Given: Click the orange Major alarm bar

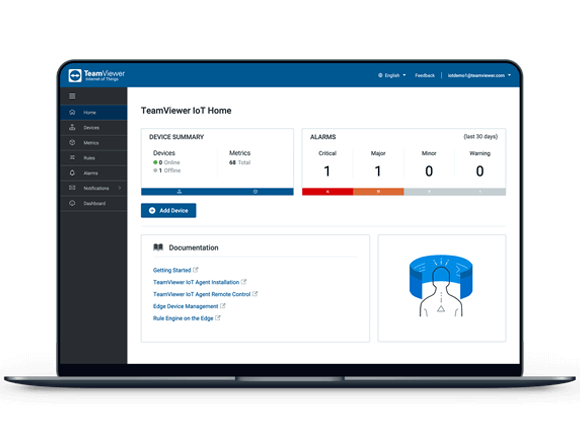Looking at the screenshot, I should pyautogui.click(x=378, y=192).
